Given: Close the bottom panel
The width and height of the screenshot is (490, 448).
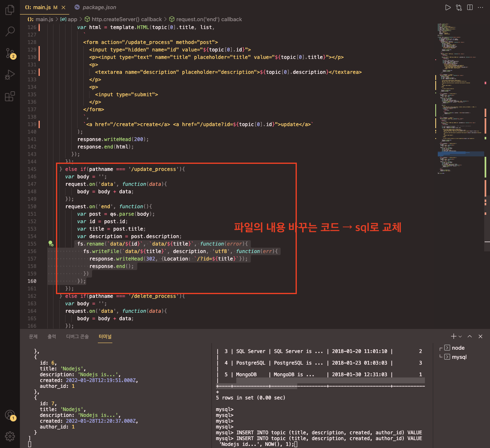Looking at the screenshot, I should [480, 336].
